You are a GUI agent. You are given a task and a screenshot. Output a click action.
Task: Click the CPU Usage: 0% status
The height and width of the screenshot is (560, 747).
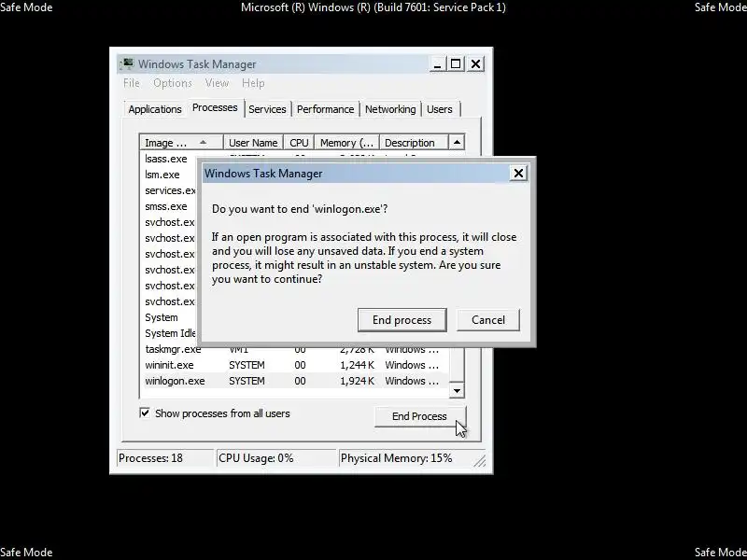click(276, 458)
